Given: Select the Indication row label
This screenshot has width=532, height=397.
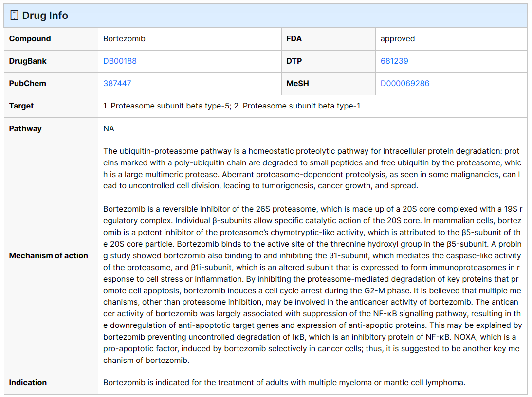Looking at the screenshot, I should click(x=28, y=383).
